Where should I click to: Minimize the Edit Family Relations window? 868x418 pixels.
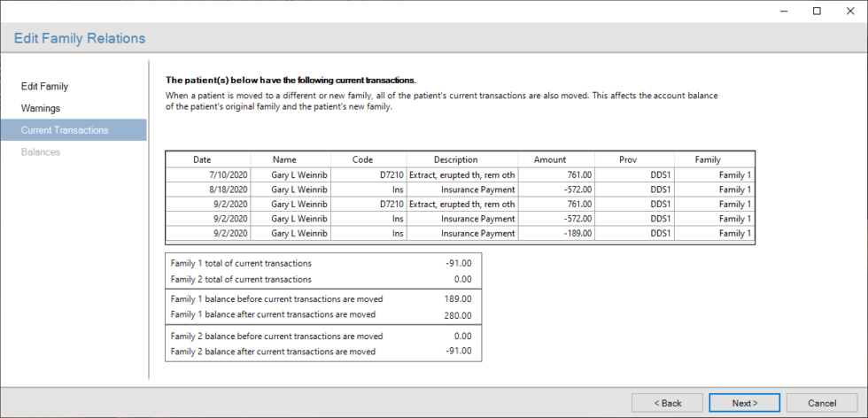pyautogui.click(x=785, y=11)
